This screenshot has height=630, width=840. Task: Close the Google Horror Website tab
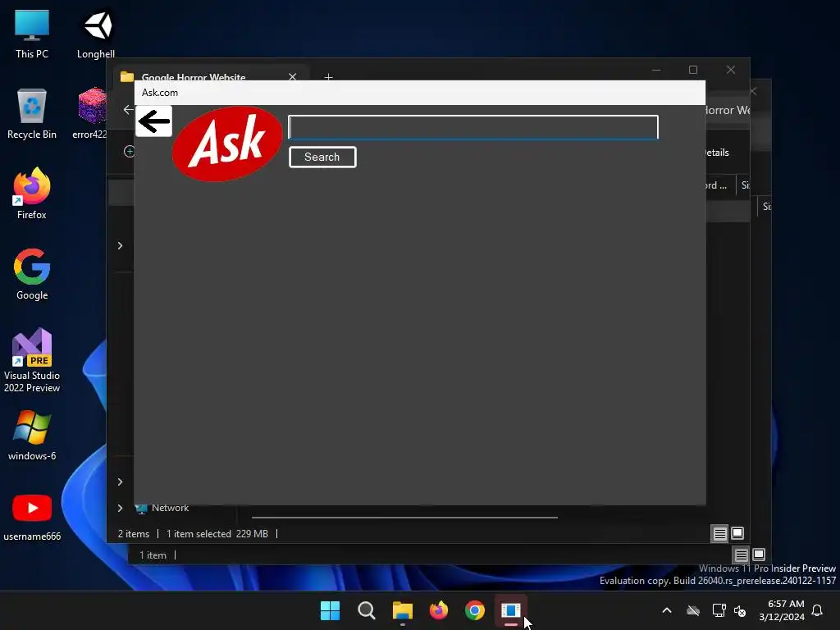point(293,76)
